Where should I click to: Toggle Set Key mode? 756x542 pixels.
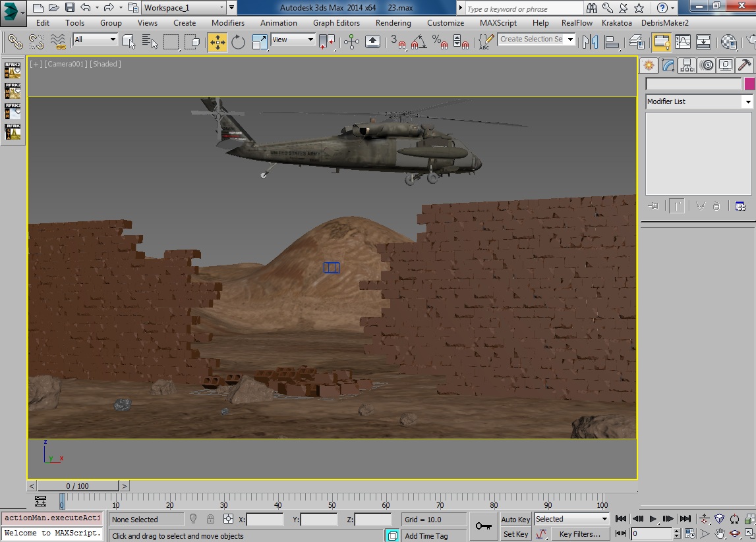point(515,534)
